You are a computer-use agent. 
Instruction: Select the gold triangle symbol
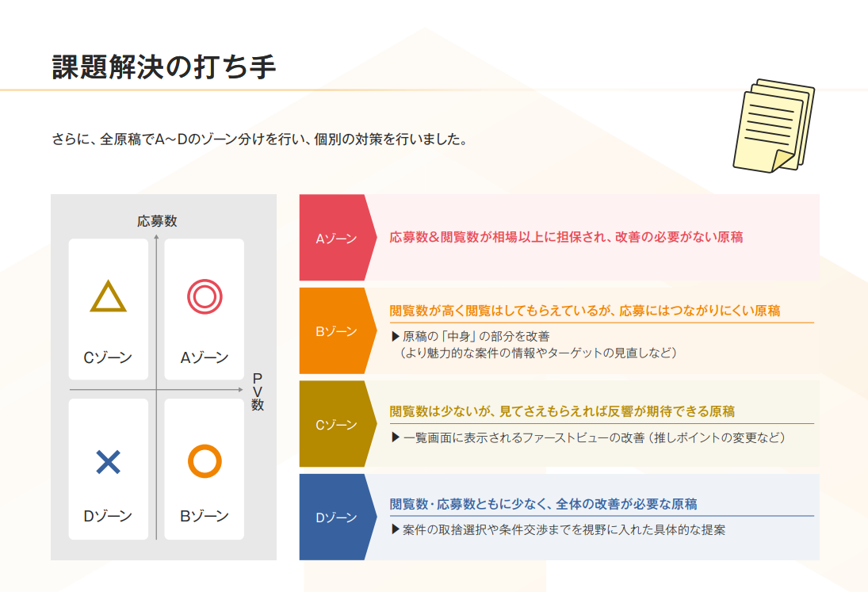pyautogui.click(x=109, y=297)
